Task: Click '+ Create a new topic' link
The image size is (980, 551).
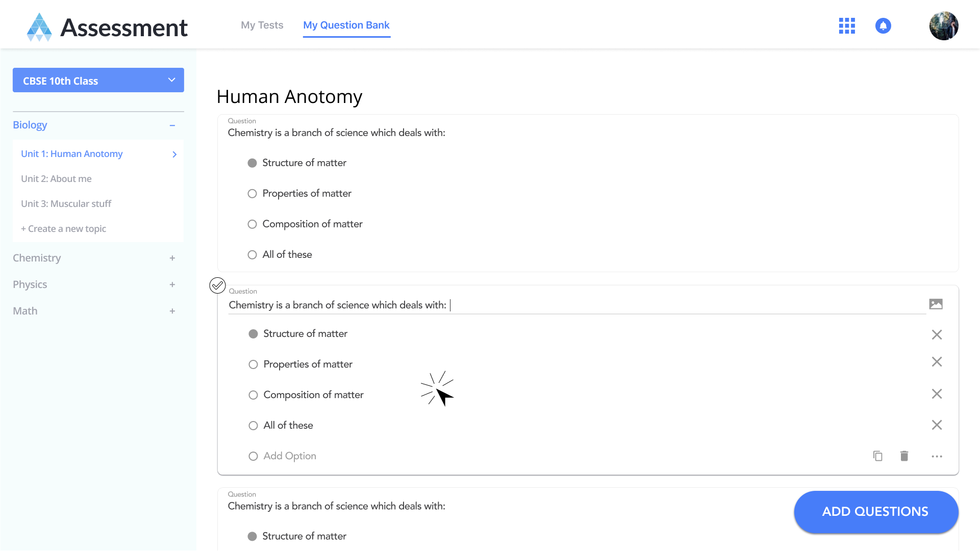Action: (63, 229)
